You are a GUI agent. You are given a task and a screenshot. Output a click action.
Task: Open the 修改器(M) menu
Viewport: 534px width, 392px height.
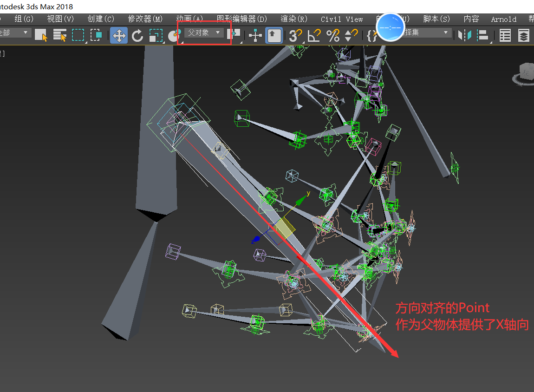click(x=145, y=19)
